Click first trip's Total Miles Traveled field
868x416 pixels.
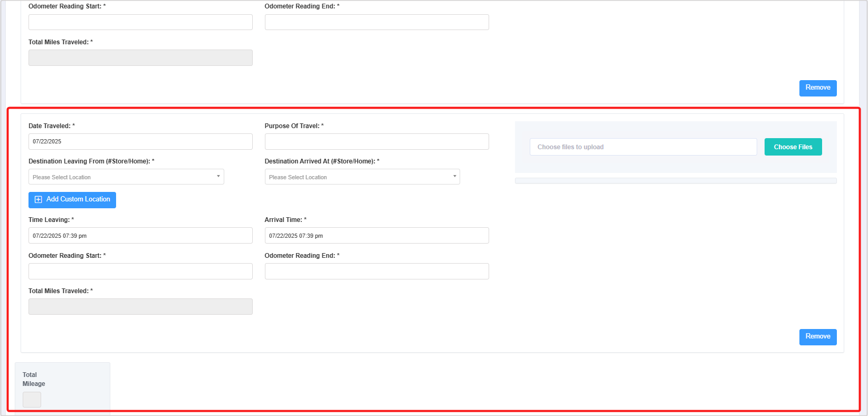(x=140, y=58)
